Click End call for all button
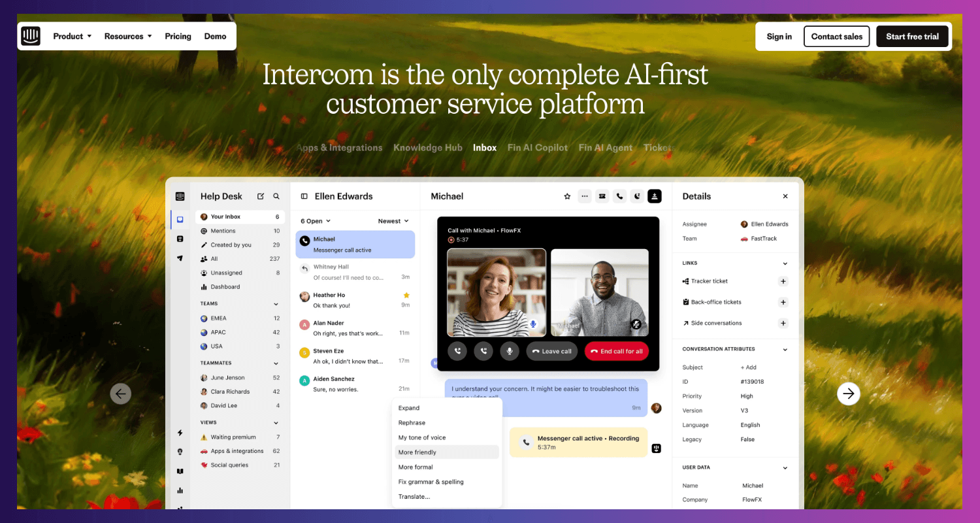 617,351
